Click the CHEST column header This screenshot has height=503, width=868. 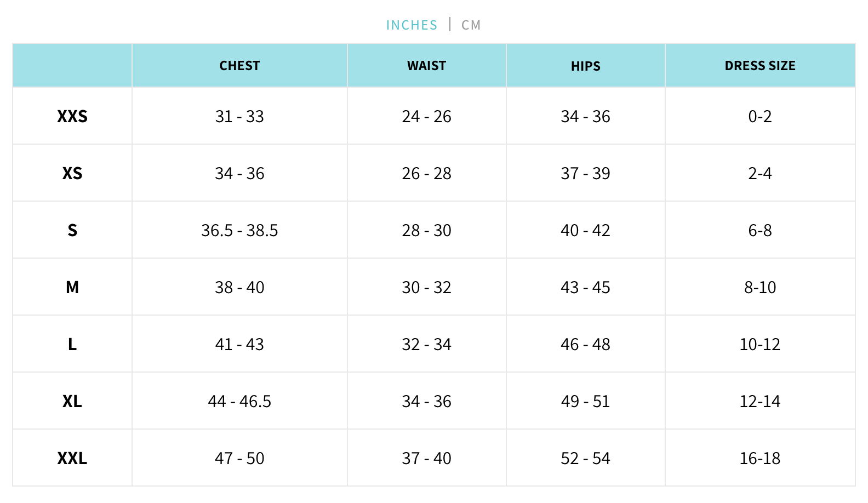(x=239, y=66)
